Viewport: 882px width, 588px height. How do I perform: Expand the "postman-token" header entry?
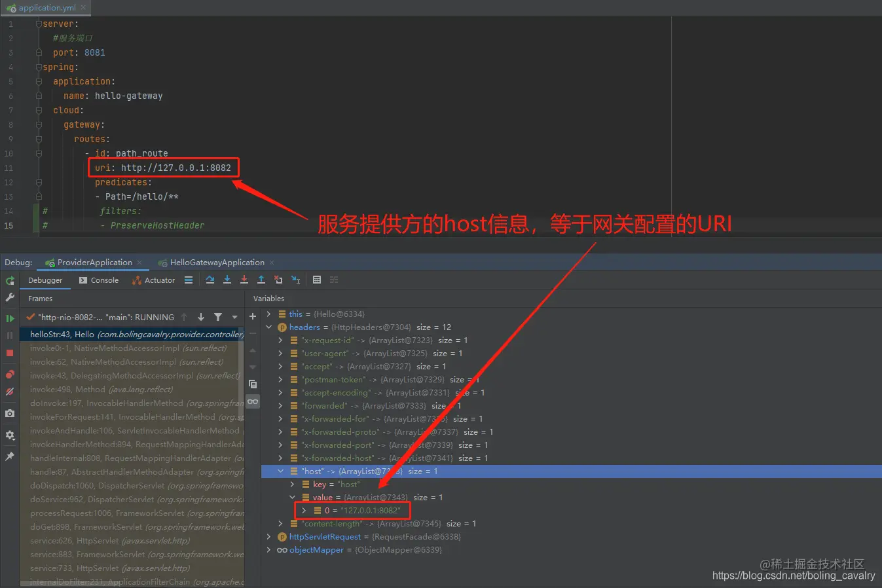[280, 380]
